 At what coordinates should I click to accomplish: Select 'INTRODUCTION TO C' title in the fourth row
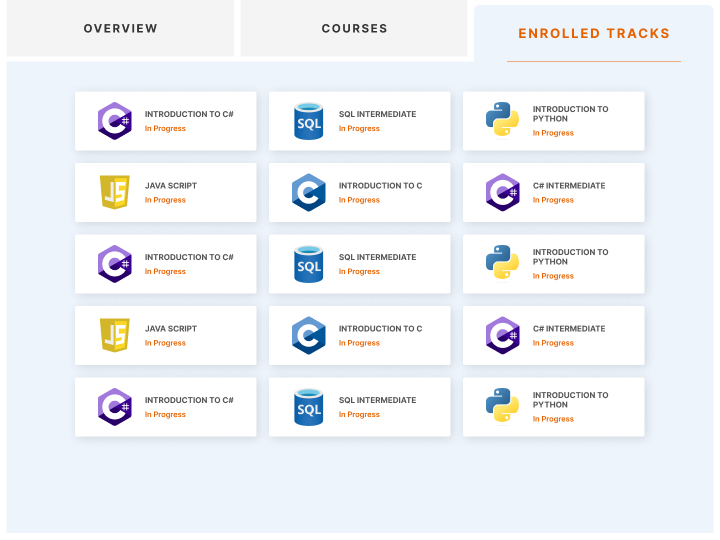[x=381, y=329]
